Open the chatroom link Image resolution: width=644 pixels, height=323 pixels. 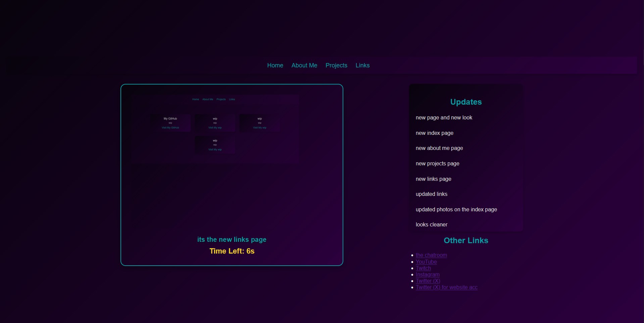tap(431, 255)
